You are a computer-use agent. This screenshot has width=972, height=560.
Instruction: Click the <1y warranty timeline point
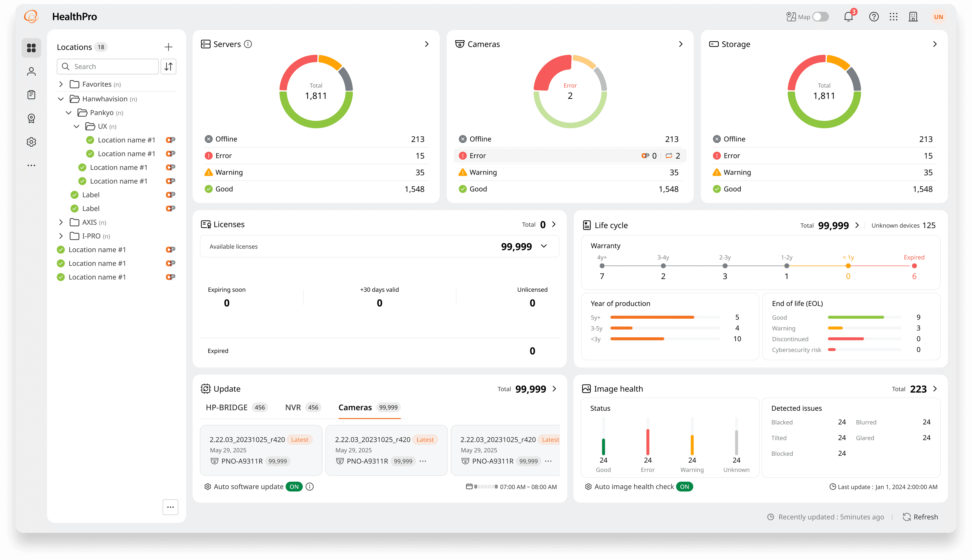(848, 266)
